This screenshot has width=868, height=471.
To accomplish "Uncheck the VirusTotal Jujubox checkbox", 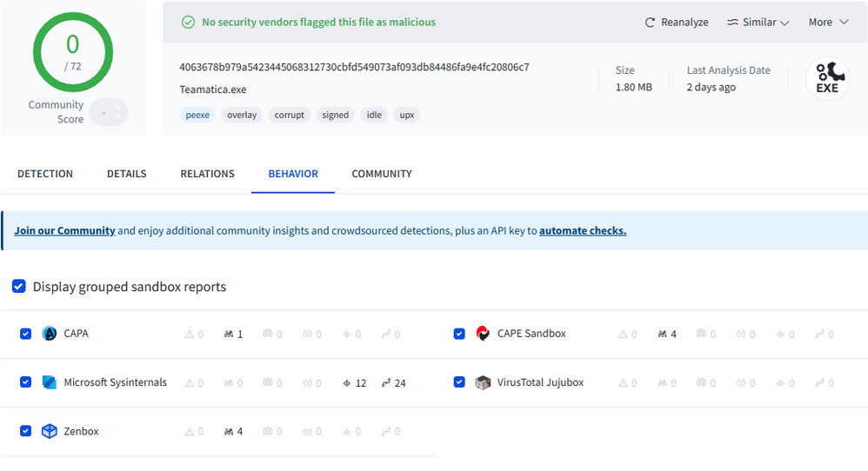I will pyautogui.click(x=459, y=382).
